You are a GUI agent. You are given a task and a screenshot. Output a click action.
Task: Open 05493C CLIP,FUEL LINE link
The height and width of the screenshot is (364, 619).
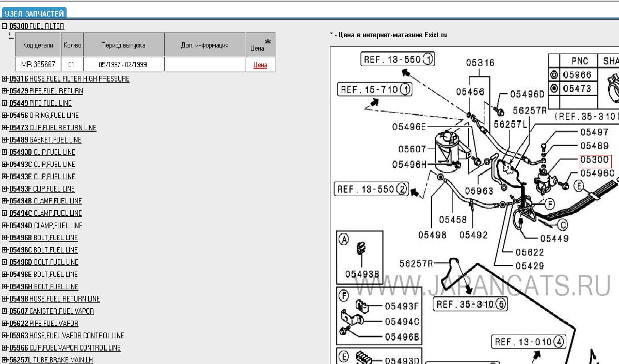coord(42,165)
